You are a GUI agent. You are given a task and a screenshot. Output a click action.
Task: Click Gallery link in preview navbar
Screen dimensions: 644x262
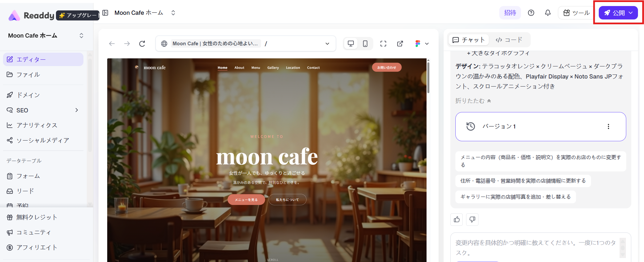[x=273, y=68]
